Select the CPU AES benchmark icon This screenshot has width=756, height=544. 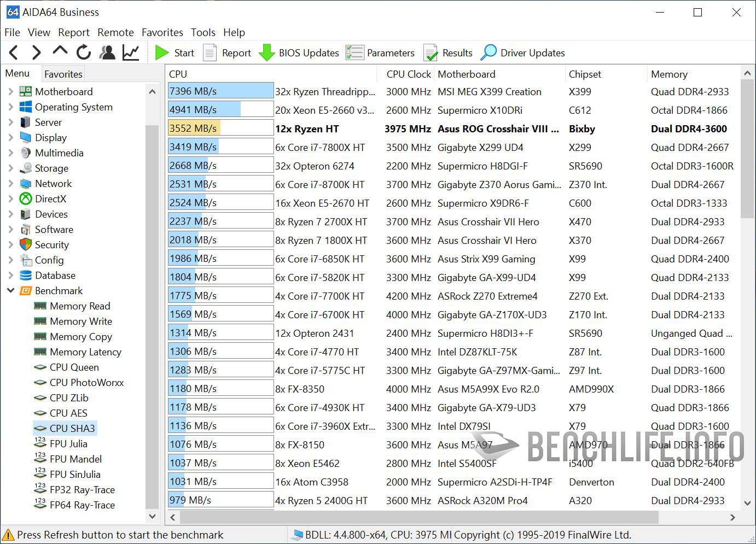tap(40, 413)
